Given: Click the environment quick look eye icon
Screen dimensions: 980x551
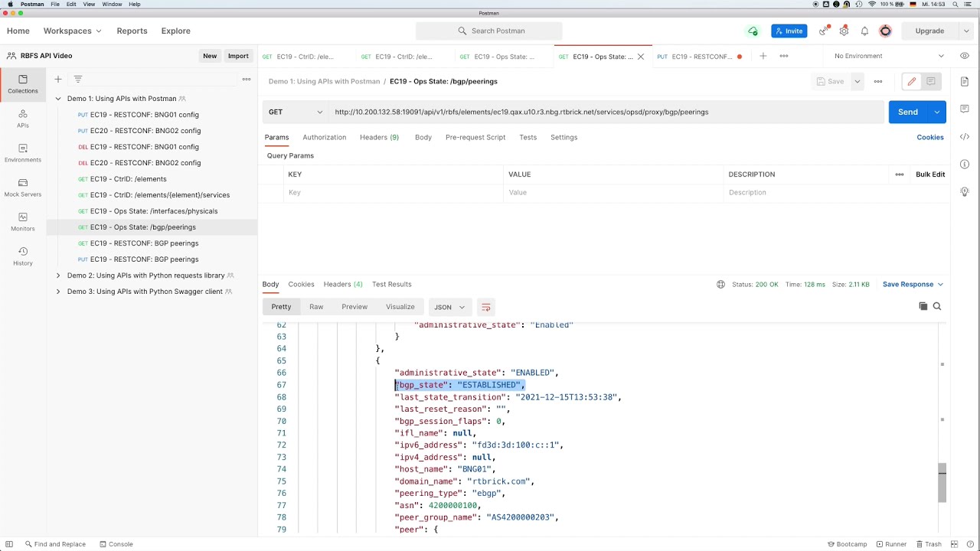Looking at the screenshot, I should [965, 56].
